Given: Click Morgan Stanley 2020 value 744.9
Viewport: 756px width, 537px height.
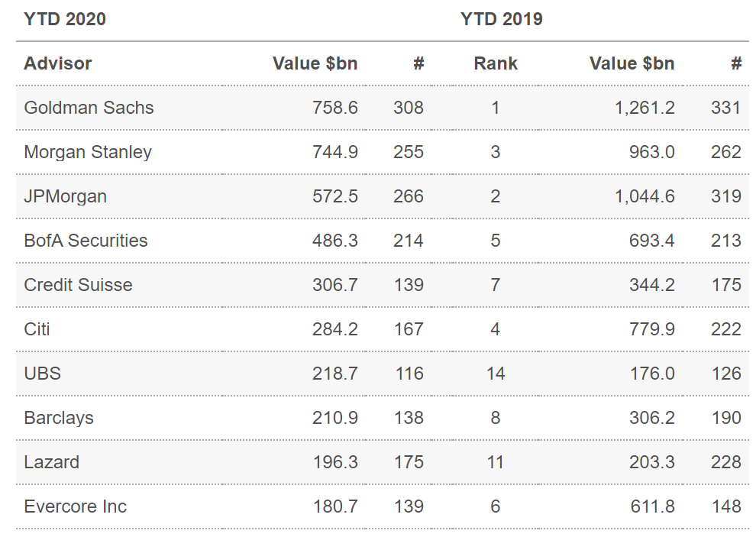Looking at the screenshot, I should point(334,152).
